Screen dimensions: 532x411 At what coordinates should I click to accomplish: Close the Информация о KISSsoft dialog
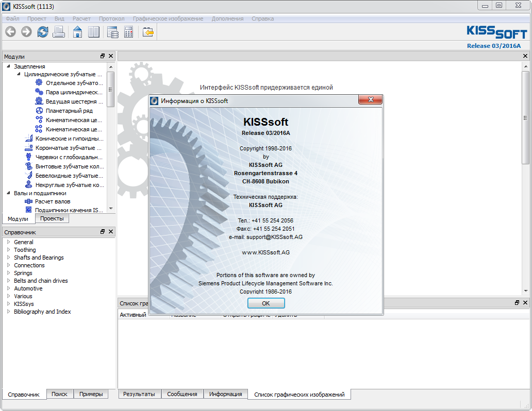[371, 99]
